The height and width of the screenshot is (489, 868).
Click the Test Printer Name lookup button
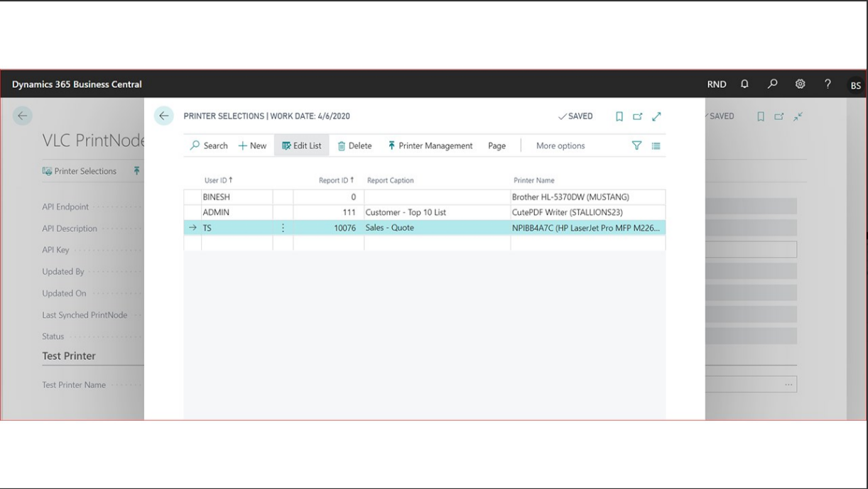pos(787,383)
